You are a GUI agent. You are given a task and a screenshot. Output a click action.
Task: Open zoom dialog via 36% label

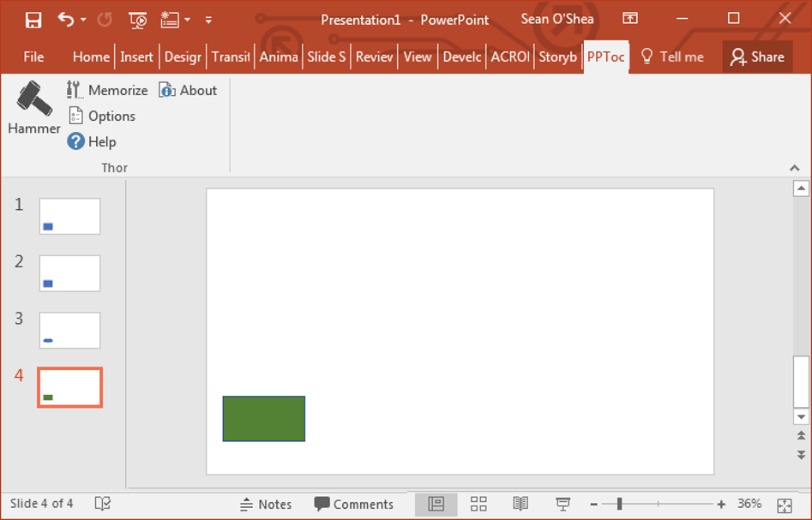point(749,504)
